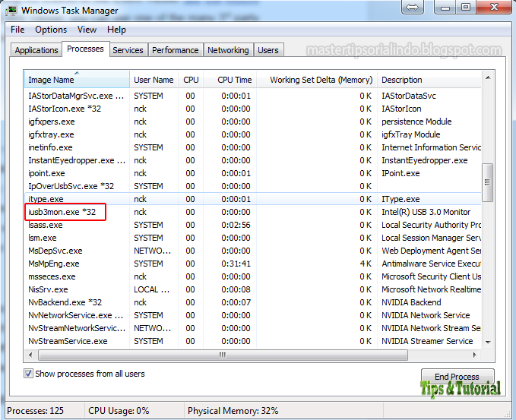
Task: Select the lsm.exe process
Action: pos(252,238)
